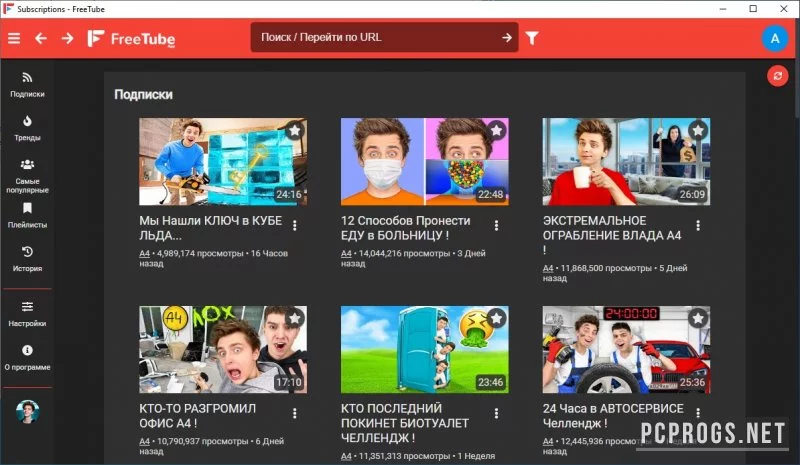Open the subscribed channel avatar in sidebar
Viewport: 800px width, 465px height.
[28, 412]
